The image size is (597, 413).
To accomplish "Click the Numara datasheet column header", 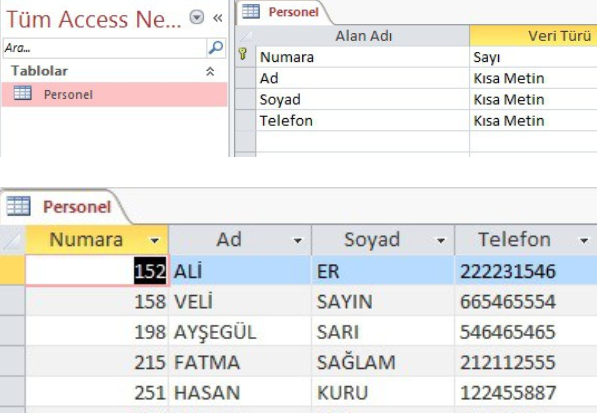I will (97, 240).
